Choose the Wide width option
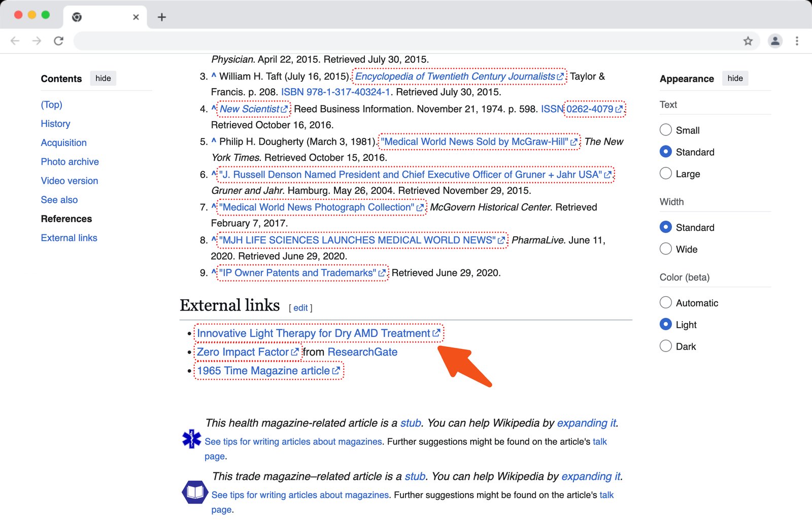Viewport: 812px width, 525px height. tap(665, 249)
